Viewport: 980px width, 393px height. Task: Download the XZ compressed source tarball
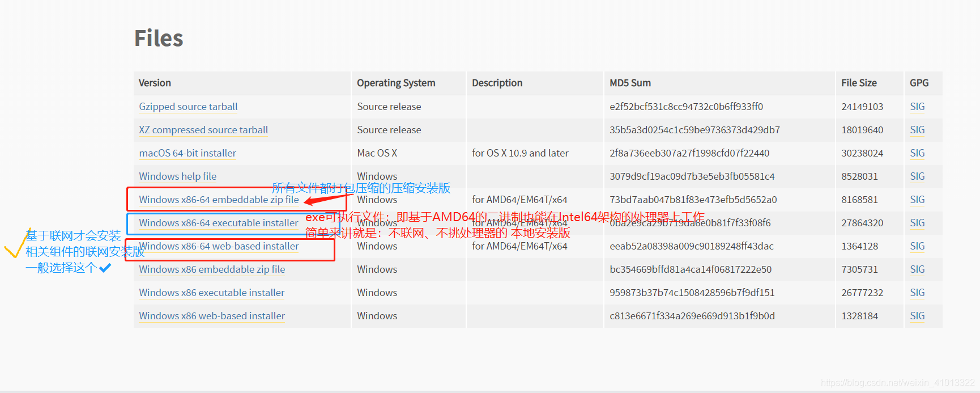click(203, 130)
